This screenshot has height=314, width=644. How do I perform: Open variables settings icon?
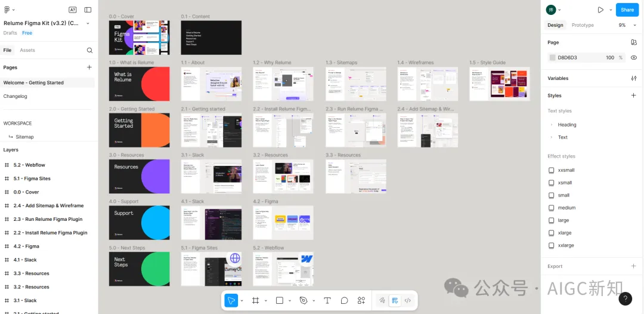(633, 78)
